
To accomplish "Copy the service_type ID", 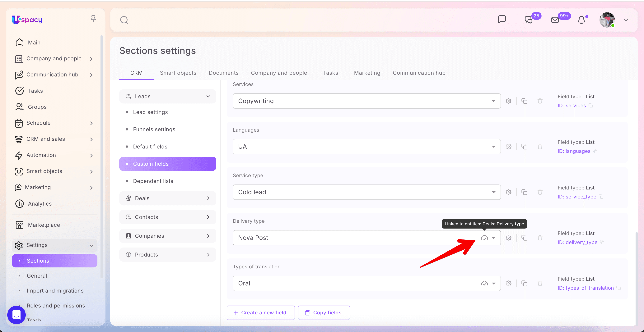I will [601, 197].
